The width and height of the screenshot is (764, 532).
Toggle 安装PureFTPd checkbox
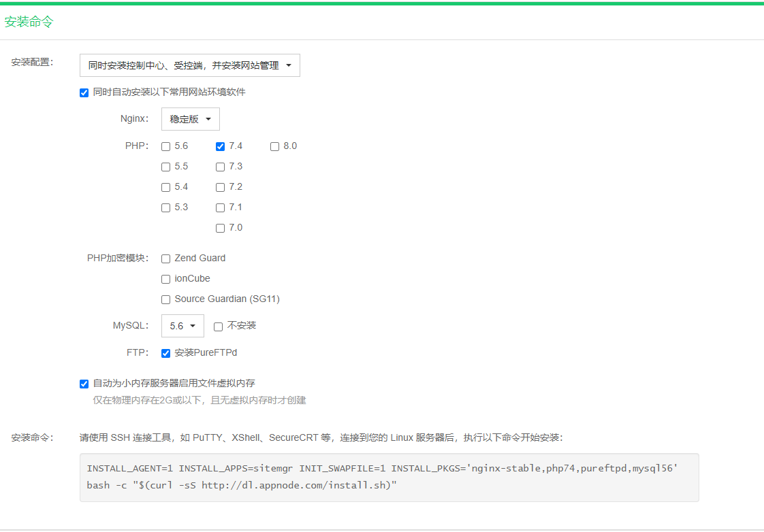click(x=166, y=353)
